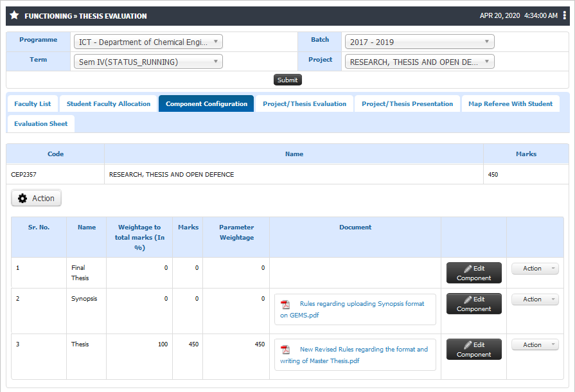
Task: Click pencil icon on Thesis Edit Component
Action: click(468, 345)
